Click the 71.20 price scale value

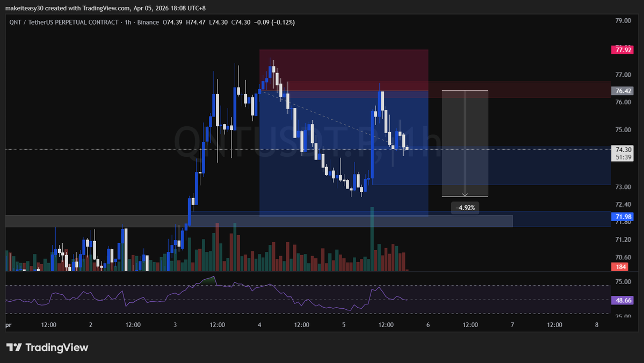coord(623,239)
